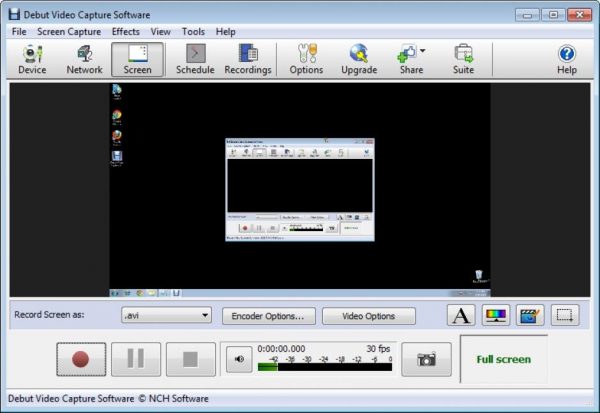Click the Upgrade toolbar icon
The image size is (600, 413).
359,60
